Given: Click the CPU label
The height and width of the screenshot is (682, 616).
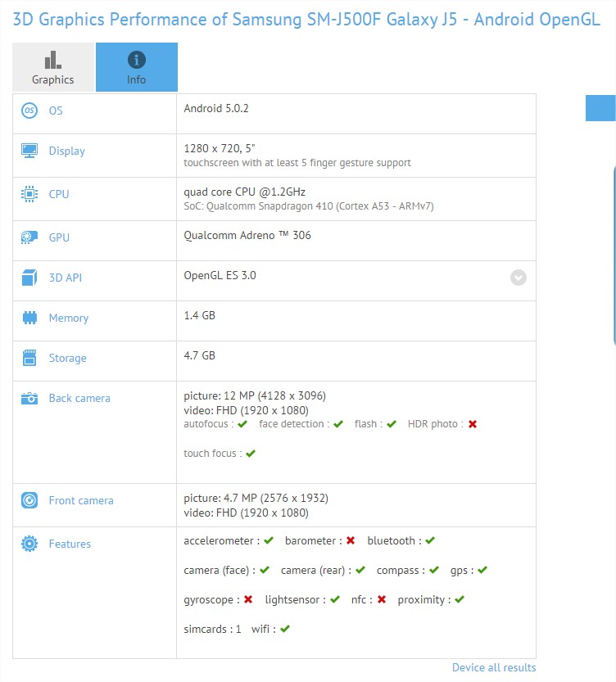Looking at the screenshot, I should click(59, 194).
